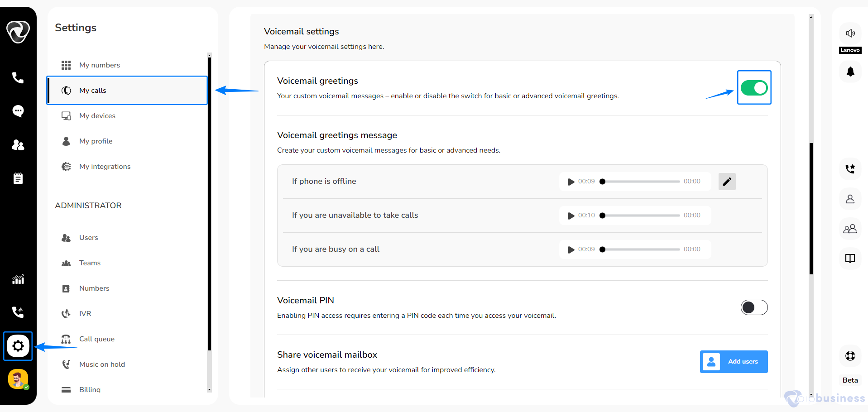The height and width of the screenshot is (412, 868).
Task: Open the group users icon on right panel
Action: 850,229
